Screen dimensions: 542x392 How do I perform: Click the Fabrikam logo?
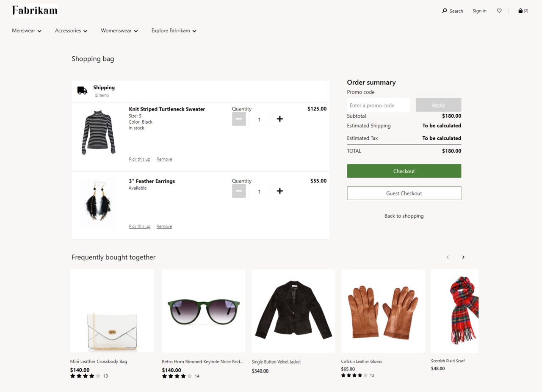tap(35, 10)
